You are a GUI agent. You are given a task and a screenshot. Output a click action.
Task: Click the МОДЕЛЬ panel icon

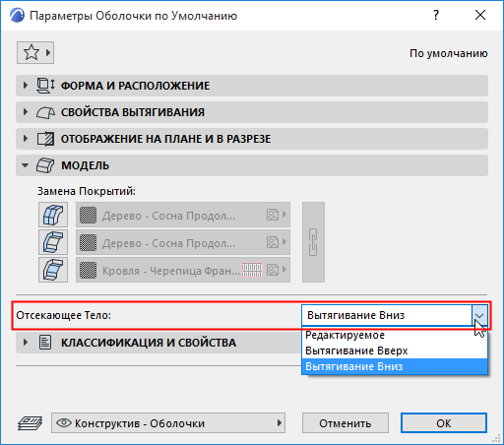coord(45,165)
